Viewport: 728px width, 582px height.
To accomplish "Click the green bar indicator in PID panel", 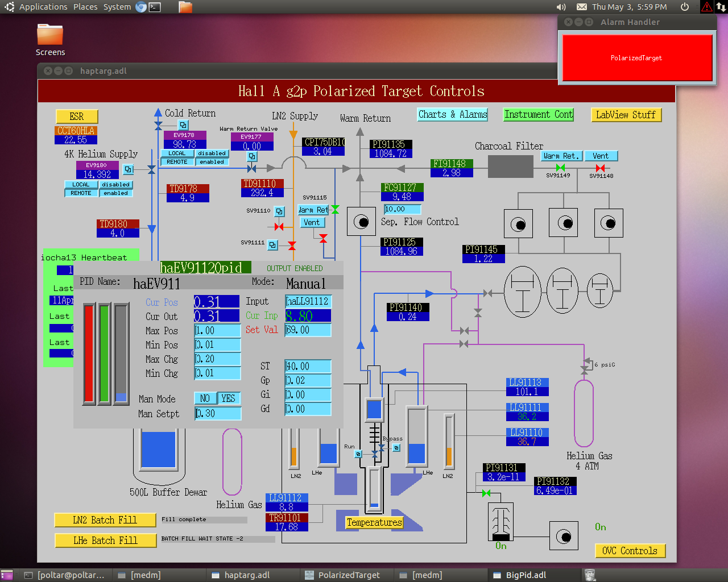I will pyautogui.click(x=104, y=354).
